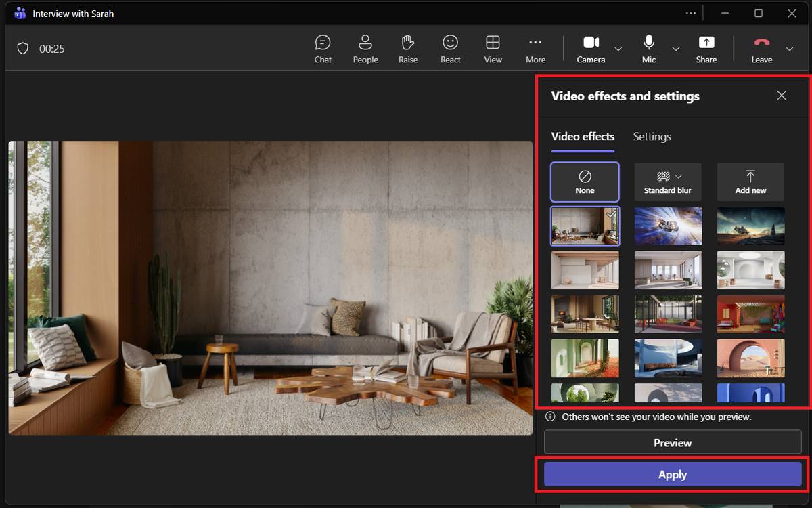Viewport: 812px width, 508px height.
Task: Switch to the Settings tab
Action: pos(652,137)
